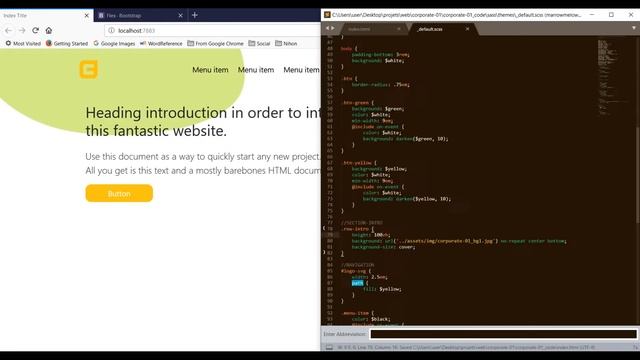Click the yellow logo on the web page

coord(89,69)
